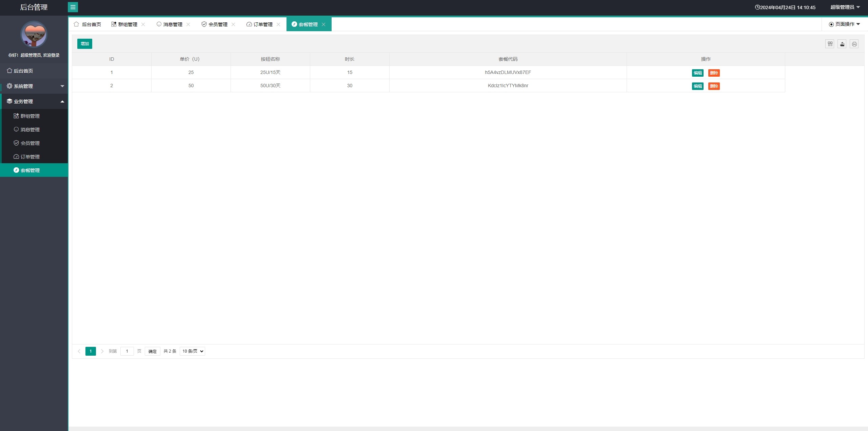Close the 订单管理 tab
Image resolution: width=868 pixels, height=431 pixels.
278,24
